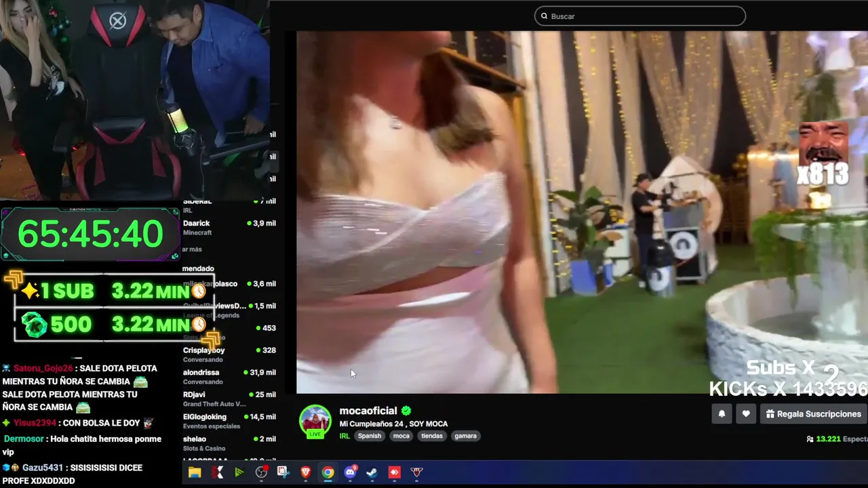Click the 65:45:40 subathon timer
Image resolution: width=868 pixels, height=488 pixels.
[90, 234]
